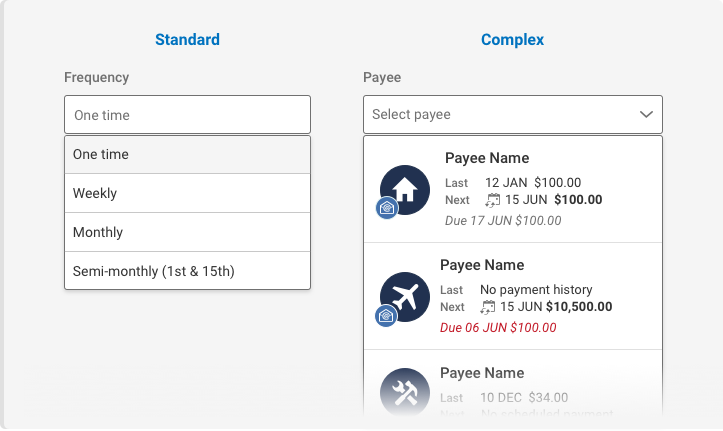Click the house icon of the first payee
This screenshot has width=723, height=431.
click(405, 189)
